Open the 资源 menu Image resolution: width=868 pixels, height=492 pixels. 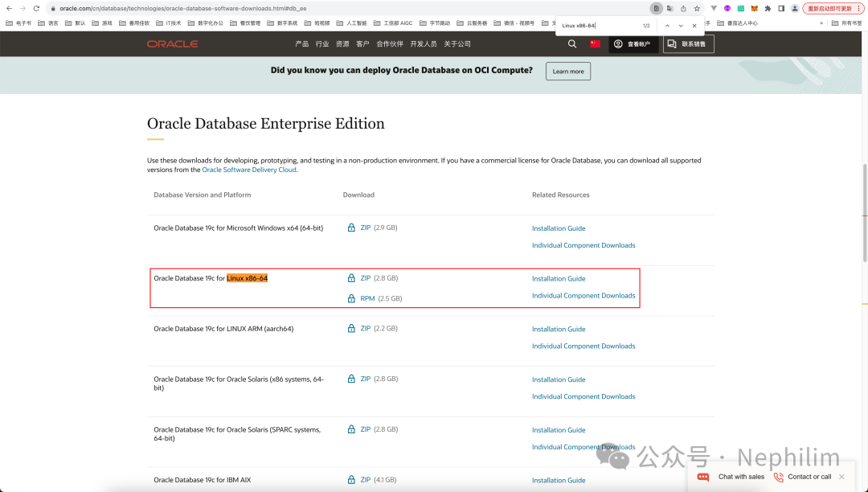click(x=342, y=43)
